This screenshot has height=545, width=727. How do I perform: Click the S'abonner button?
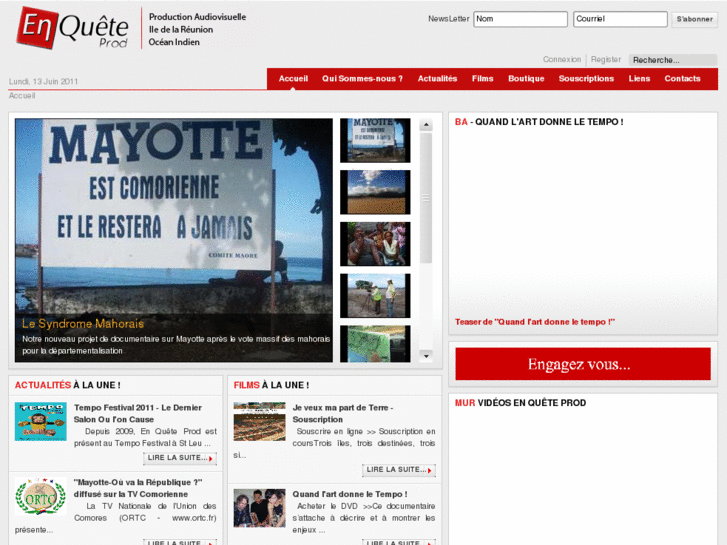click(x=695, y=19)
